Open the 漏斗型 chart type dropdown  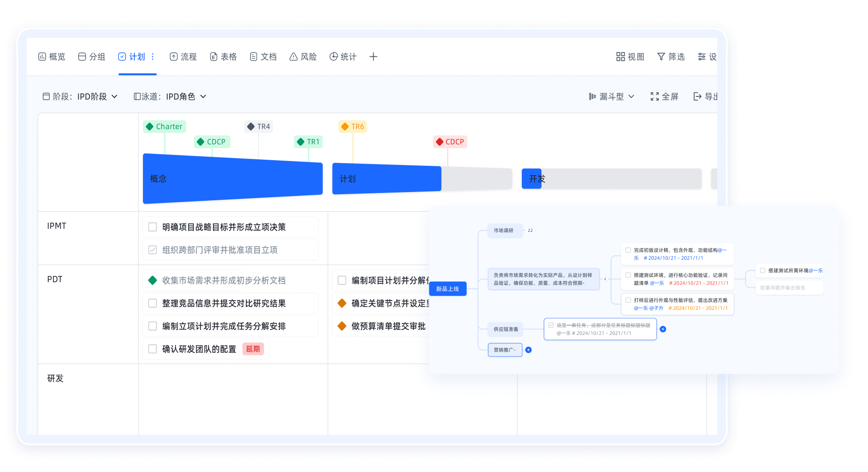pyautogui.click(x=612, y=96)
